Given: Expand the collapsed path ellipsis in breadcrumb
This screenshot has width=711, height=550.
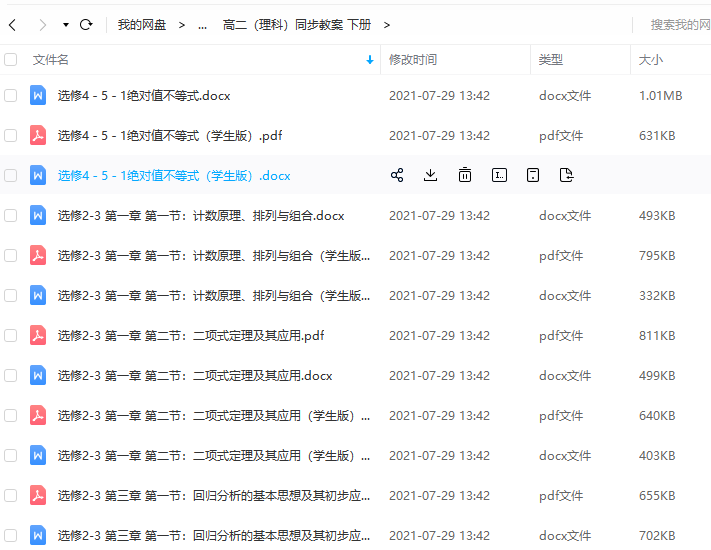Looking at the screenshot, I should [203, 24].
